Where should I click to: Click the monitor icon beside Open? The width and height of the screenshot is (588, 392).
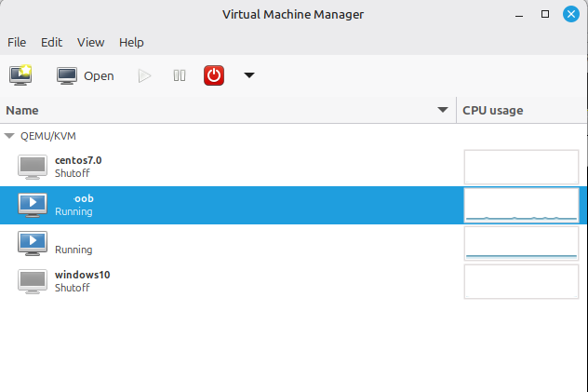pyautogui.click(x=67, y=75)
